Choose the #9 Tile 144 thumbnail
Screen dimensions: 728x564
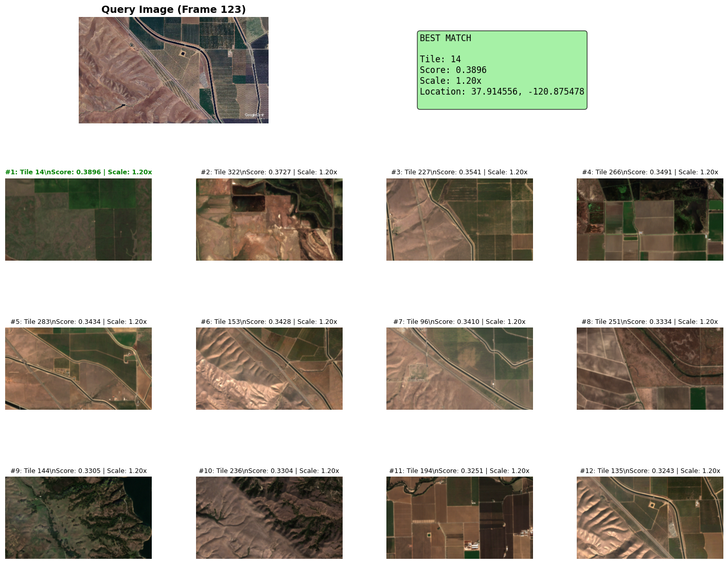coord(78,518)
